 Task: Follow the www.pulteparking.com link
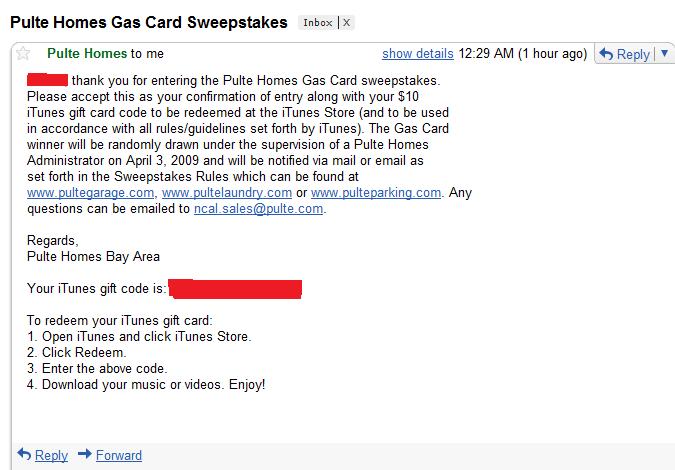click(376, 192)
